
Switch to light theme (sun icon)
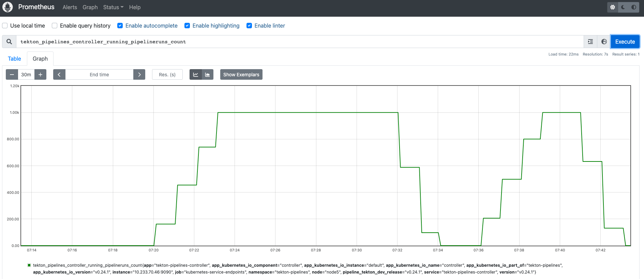[x=613, y=7]
